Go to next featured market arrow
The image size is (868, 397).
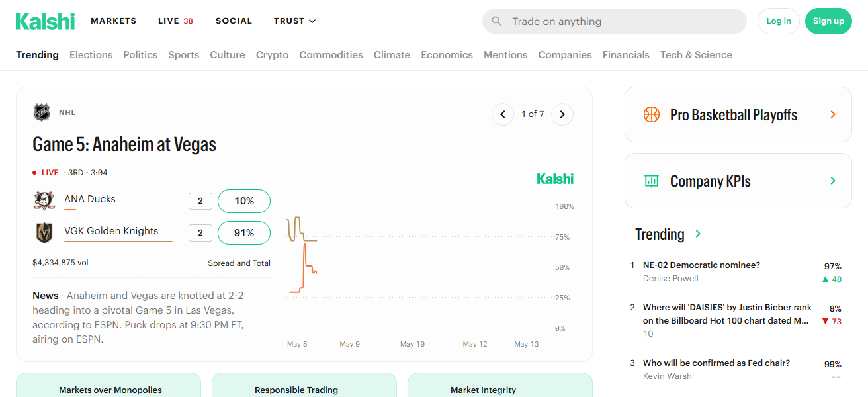coord(562,114)
